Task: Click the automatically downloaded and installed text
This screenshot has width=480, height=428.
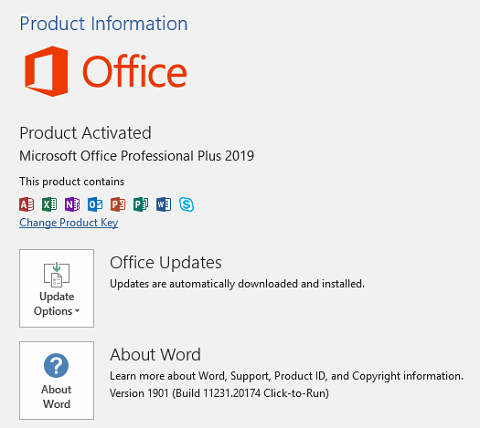Action: 237,284
